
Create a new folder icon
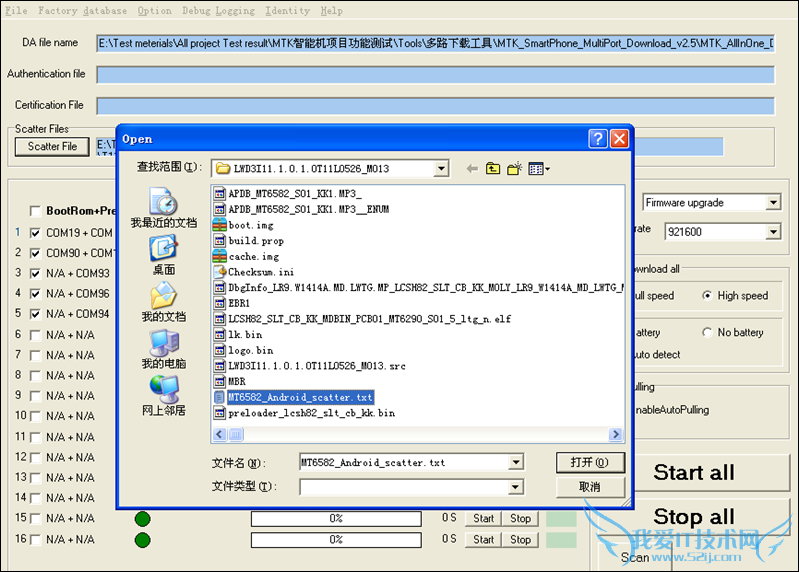515,169
